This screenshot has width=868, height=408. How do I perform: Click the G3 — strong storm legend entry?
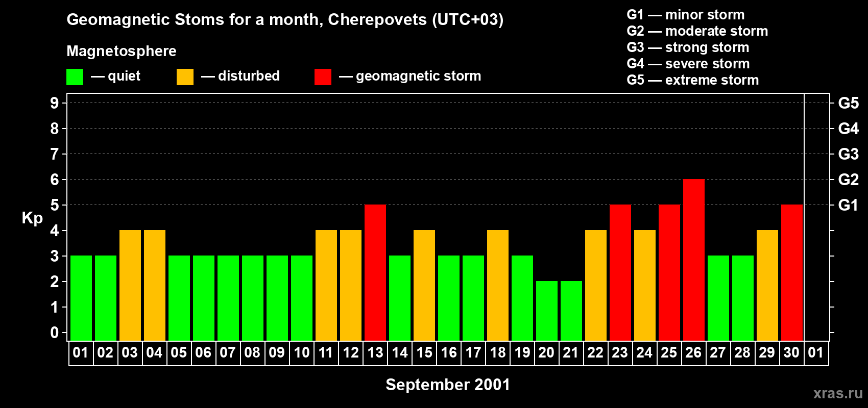click(688, 47)
